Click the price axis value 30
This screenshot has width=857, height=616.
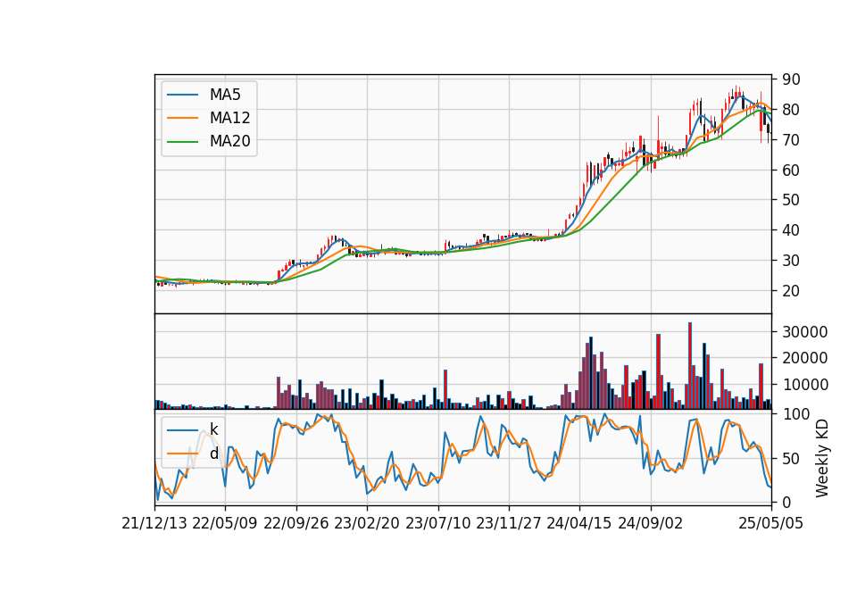click(791, 261)
